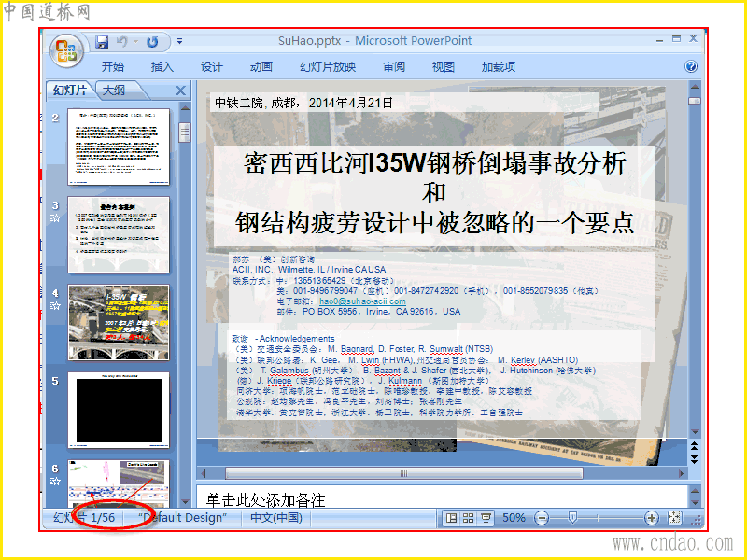Click the Redo arrow icon
Image resolution: width=747 pixels, height=560 pixels.
(x=152, y=42)
